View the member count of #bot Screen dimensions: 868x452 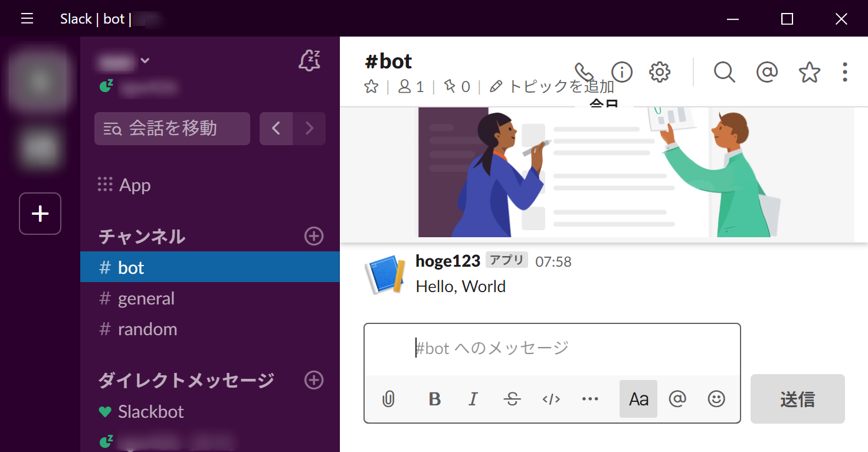tap(411, 87)
